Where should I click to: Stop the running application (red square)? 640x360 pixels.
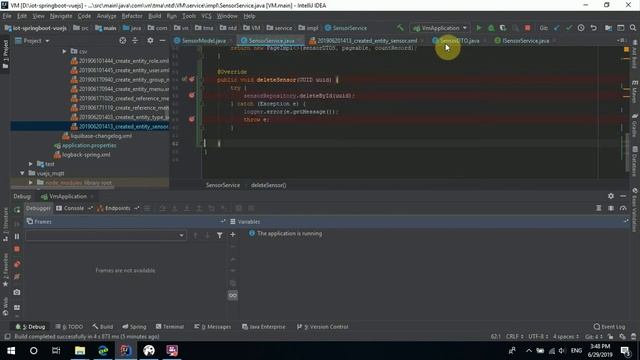[527, 28]
